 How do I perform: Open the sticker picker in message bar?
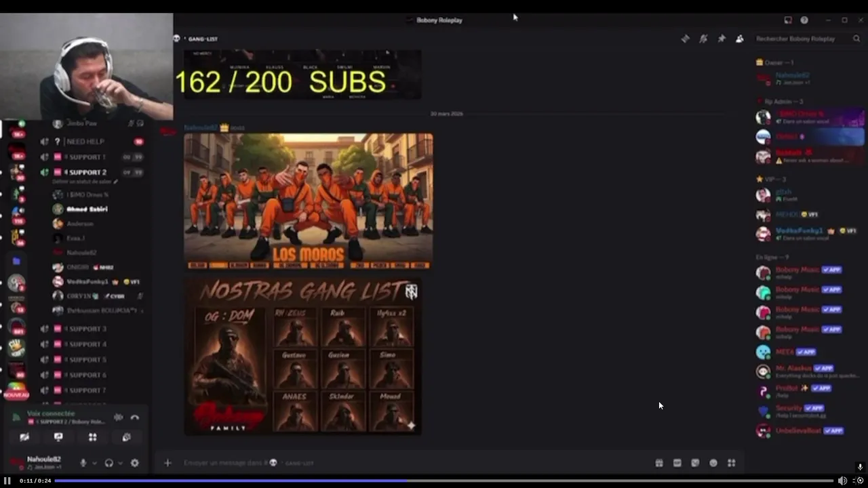tap(695, 463)
